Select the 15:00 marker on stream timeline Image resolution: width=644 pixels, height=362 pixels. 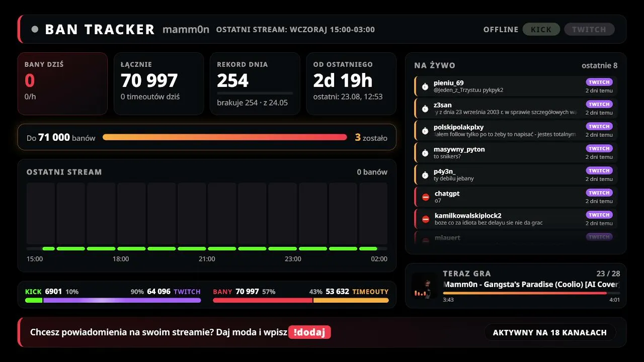click(35, 259)
